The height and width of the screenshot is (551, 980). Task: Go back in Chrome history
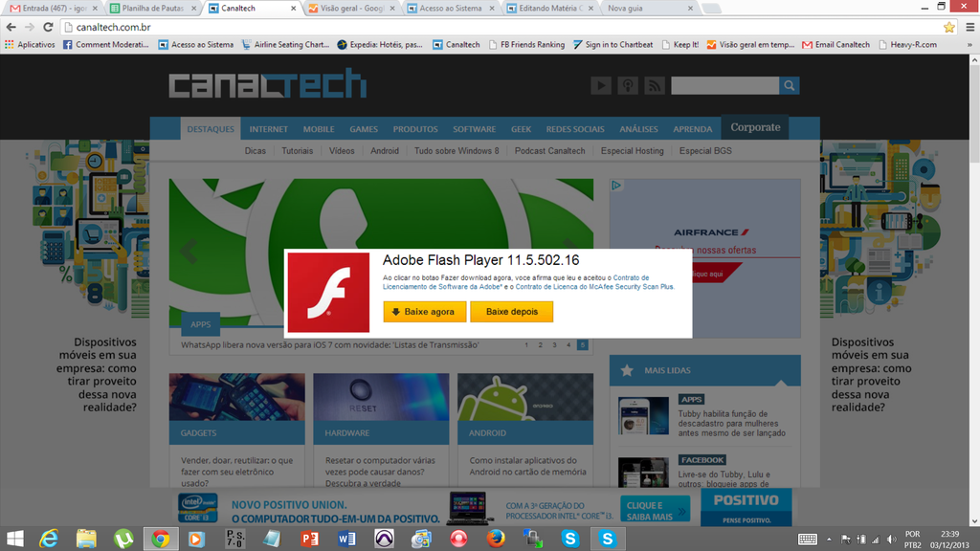pos(11,27)
